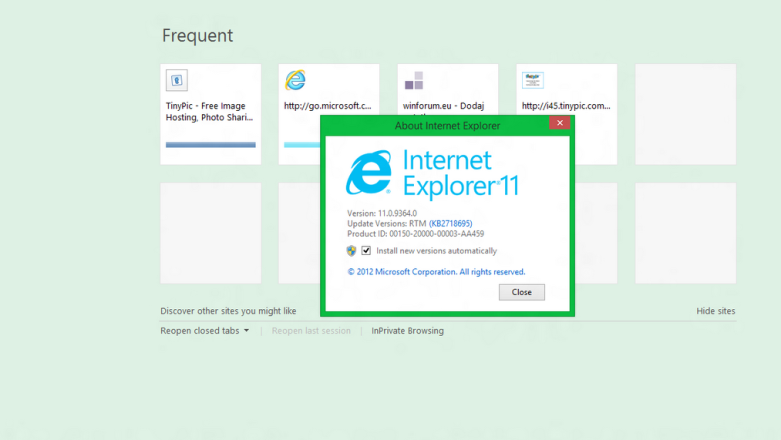Screen dimensions: 781x440
Task: Click the go.microsoft tile cyan activity bar
Action: 302,145
